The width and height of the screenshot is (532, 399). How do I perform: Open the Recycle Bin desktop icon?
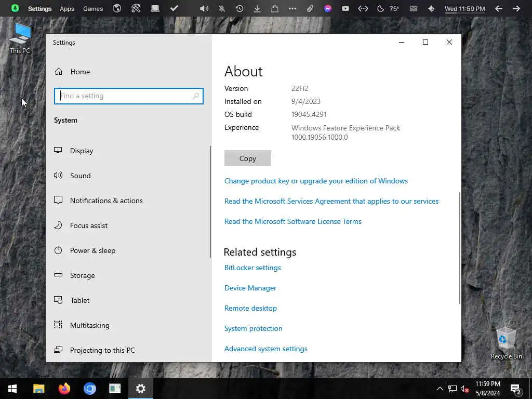(x=506, y=343)
